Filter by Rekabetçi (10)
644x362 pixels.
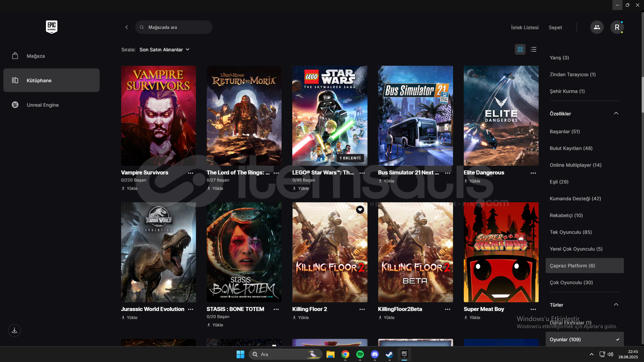[x=584, y=215]
